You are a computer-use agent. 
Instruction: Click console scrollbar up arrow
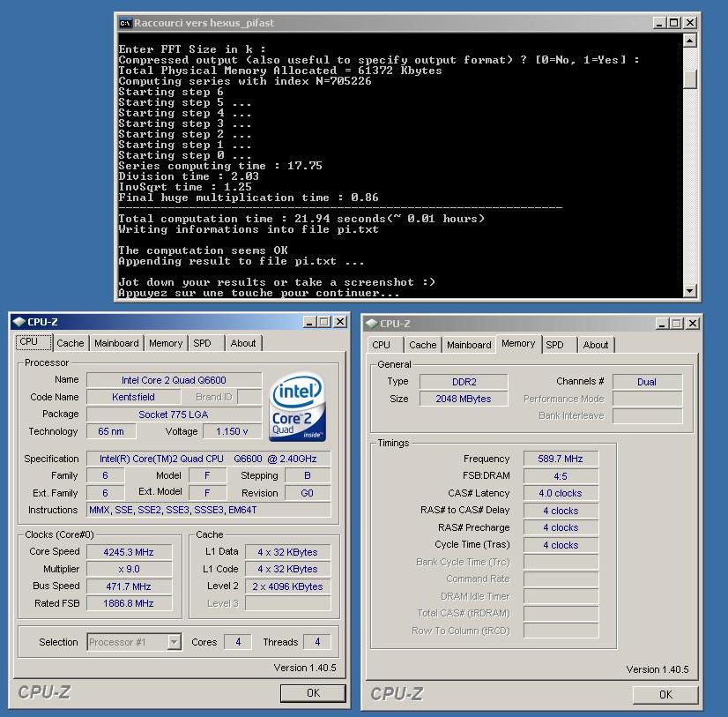point(690,41)
